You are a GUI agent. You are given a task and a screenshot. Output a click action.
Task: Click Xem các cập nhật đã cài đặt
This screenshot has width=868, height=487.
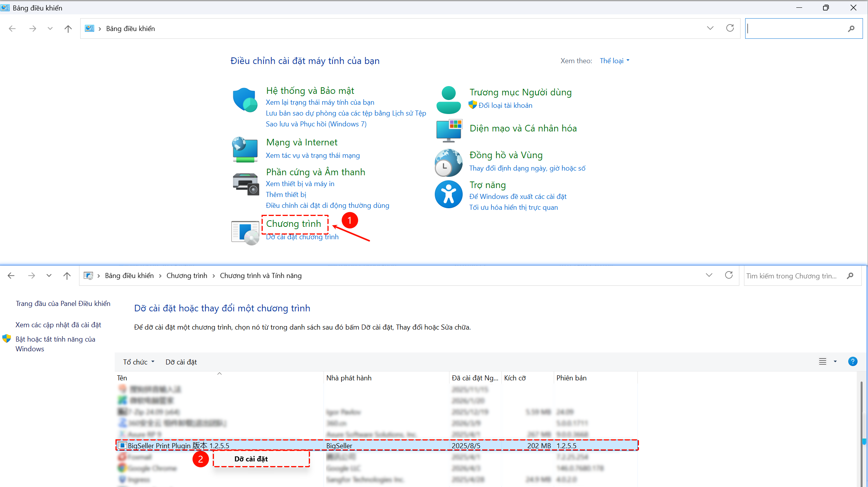58,325
